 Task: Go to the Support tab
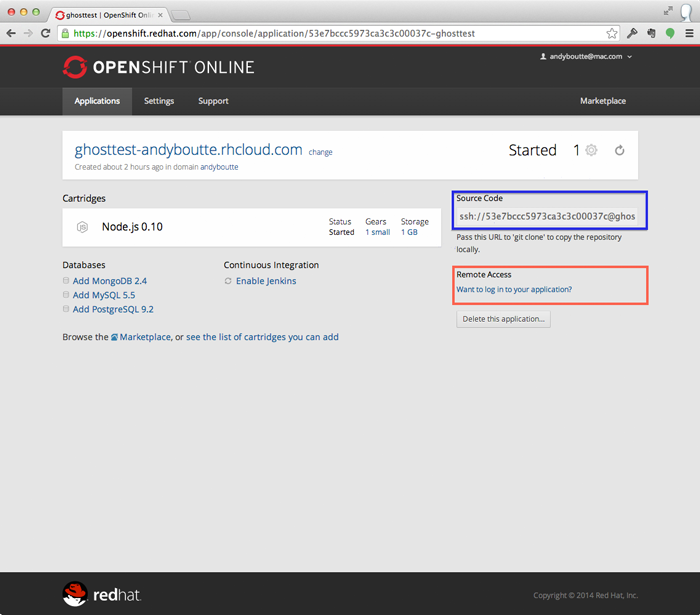(x=213, y=101)
